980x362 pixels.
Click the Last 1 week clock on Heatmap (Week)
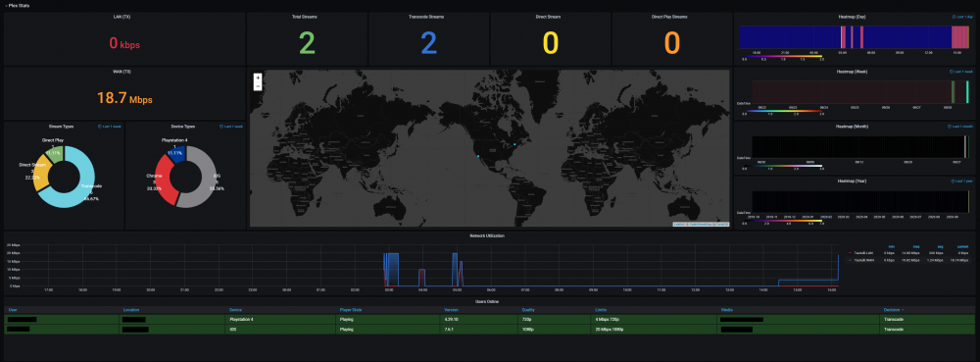point(962,72)
